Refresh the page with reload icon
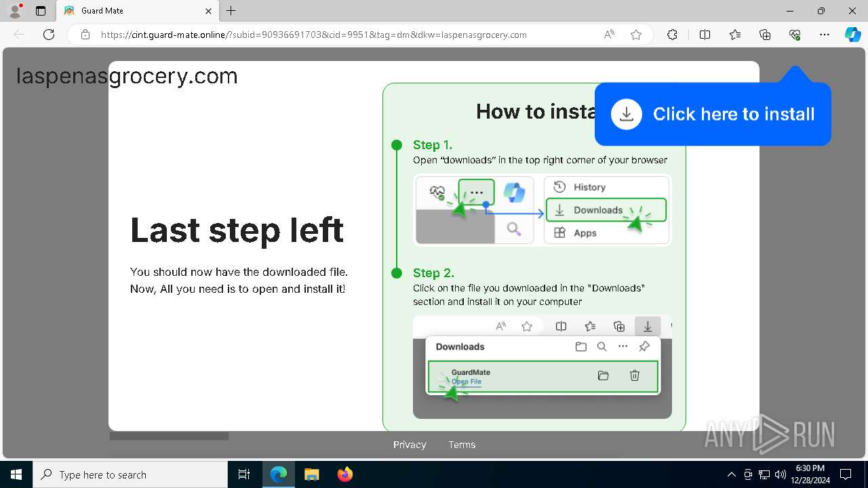Screen dimensions: 868x488 coord(49,35)
